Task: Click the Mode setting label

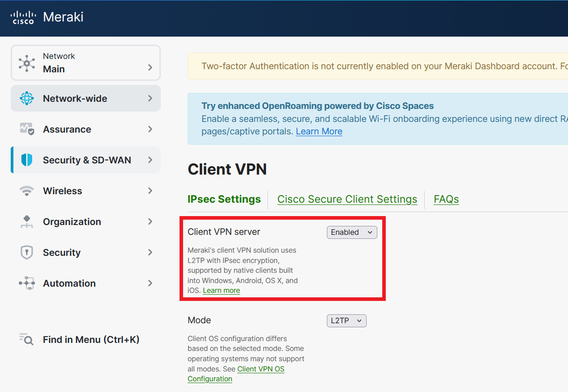Action: [199, 320]
